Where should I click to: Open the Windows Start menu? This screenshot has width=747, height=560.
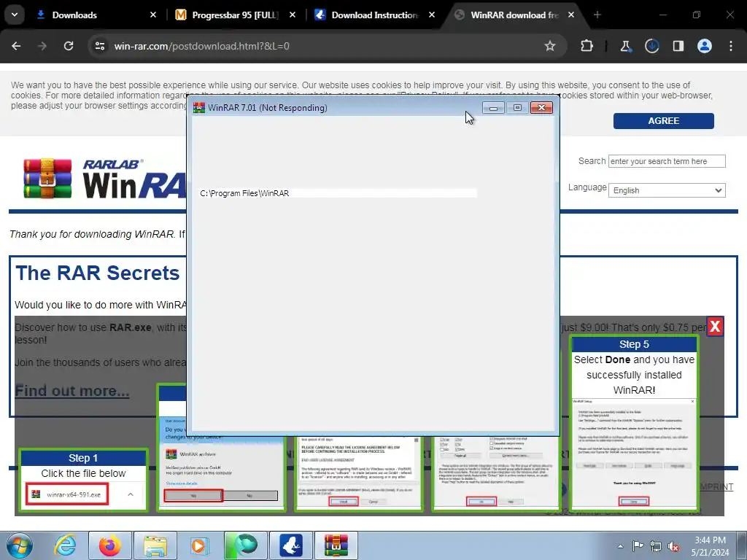(19, 545)
